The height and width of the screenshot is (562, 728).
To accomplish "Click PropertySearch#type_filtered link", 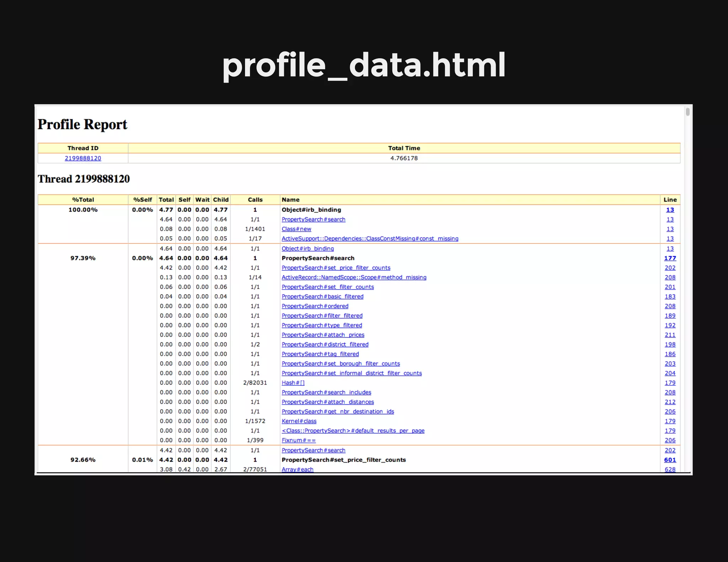I will [322, 325].
